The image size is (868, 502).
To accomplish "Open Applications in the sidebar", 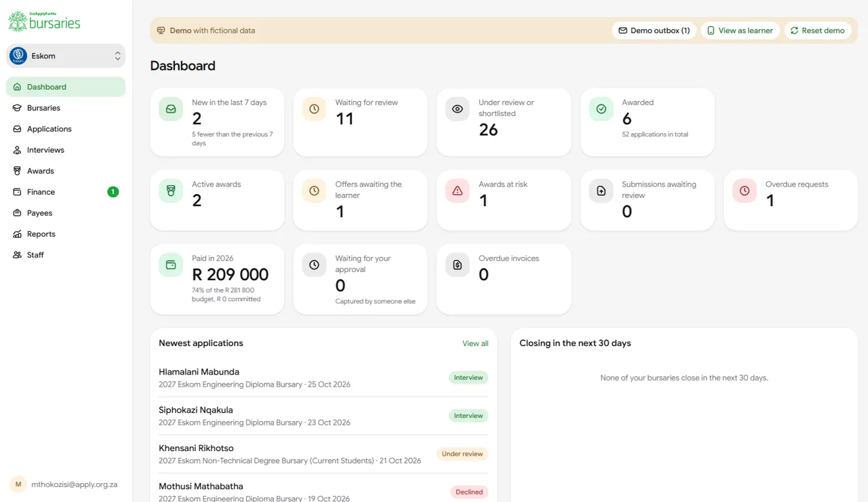I will [66, 129].
